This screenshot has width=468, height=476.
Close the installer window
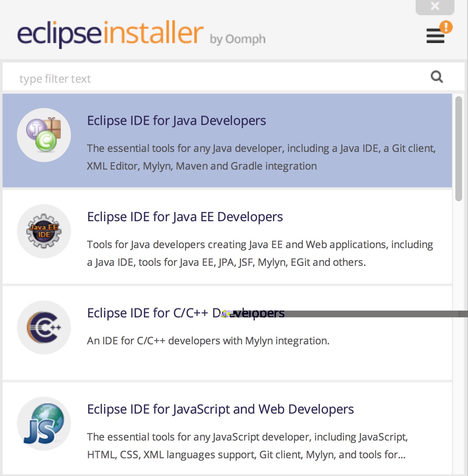click(x=435, y=6)
